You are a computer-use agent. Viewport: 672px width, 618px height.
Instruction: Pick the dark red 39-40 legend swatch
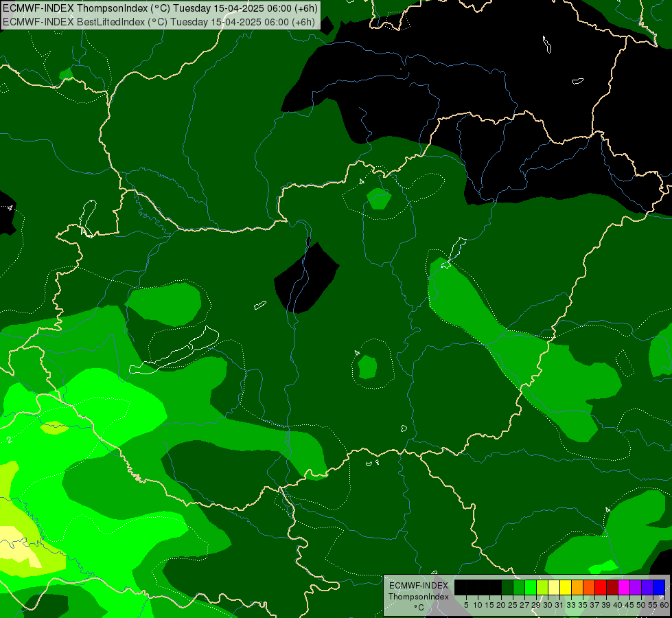pos(612,587)
